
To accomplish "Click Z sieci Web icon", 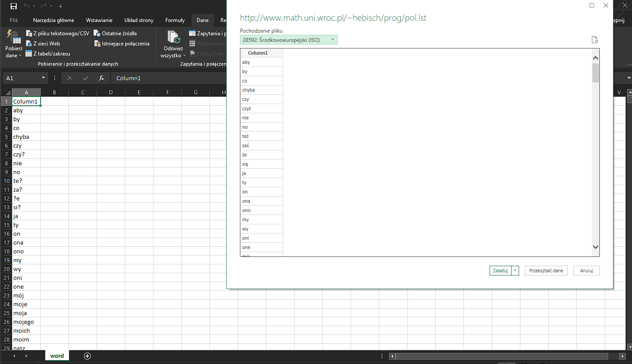I will pos(29,44).
